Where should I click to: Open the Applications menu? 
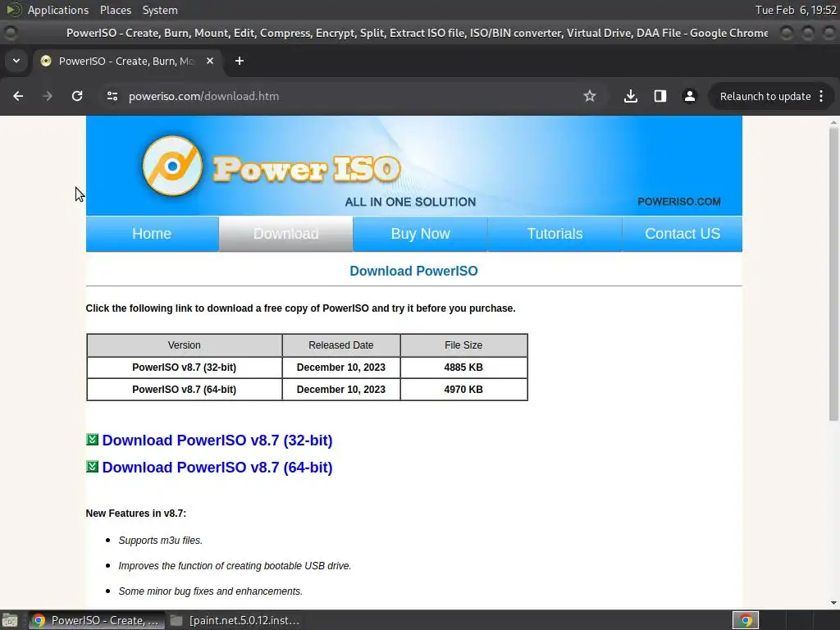point(58,10)
